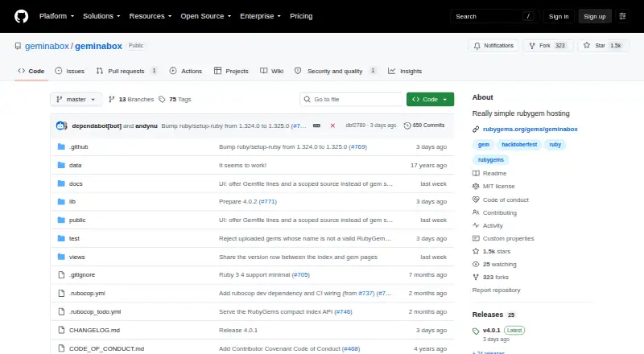This screenshot has height=354, width=644.
Task: Select the rubygems topic tag
Action: pyautogui.click(x=491, y=160)
